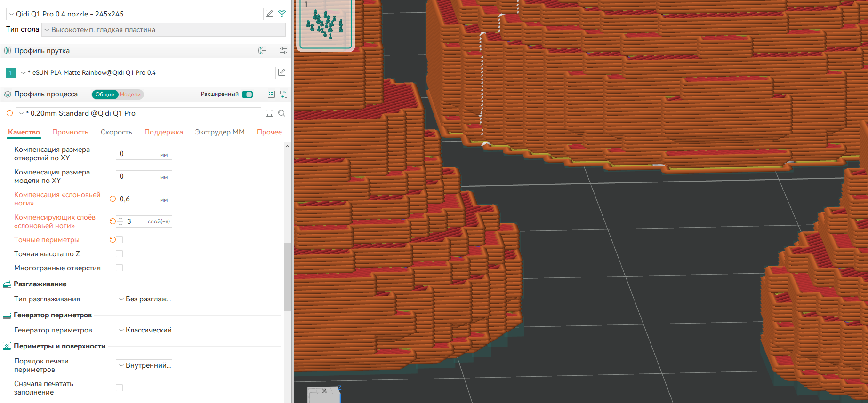
Task: Click the filament settings sliders icon
Action: pyautogui.click(x=283, y=51)
